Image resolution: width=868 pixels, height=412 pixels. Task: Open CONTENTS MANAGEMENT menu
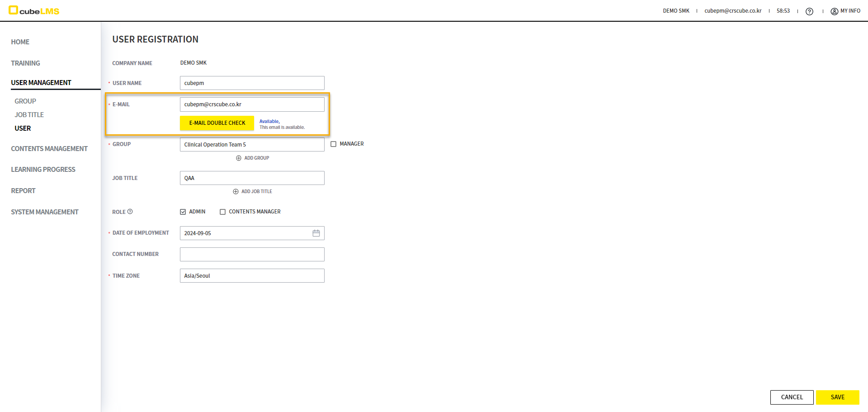[49, 149]
